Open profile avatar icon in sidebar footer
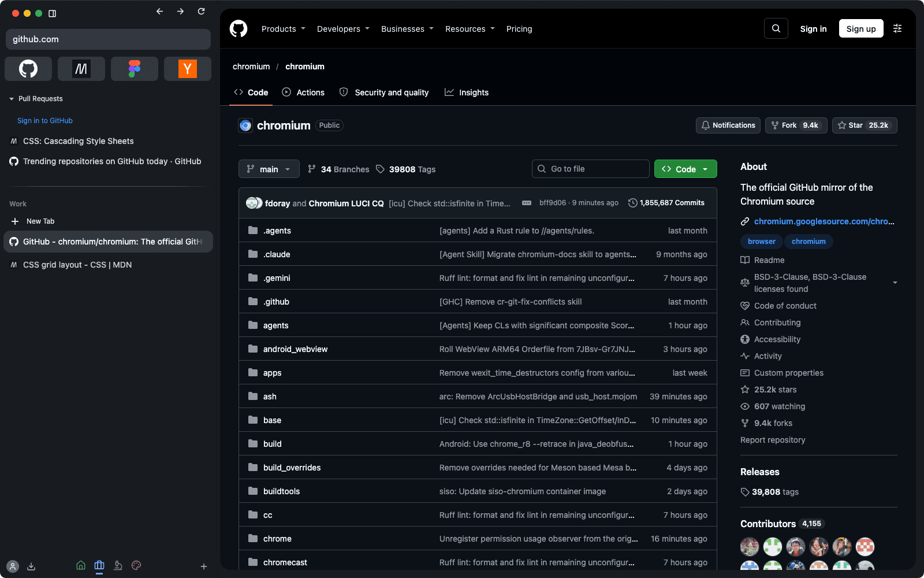Screen dimensions: 924x578 tap(13, 566)
